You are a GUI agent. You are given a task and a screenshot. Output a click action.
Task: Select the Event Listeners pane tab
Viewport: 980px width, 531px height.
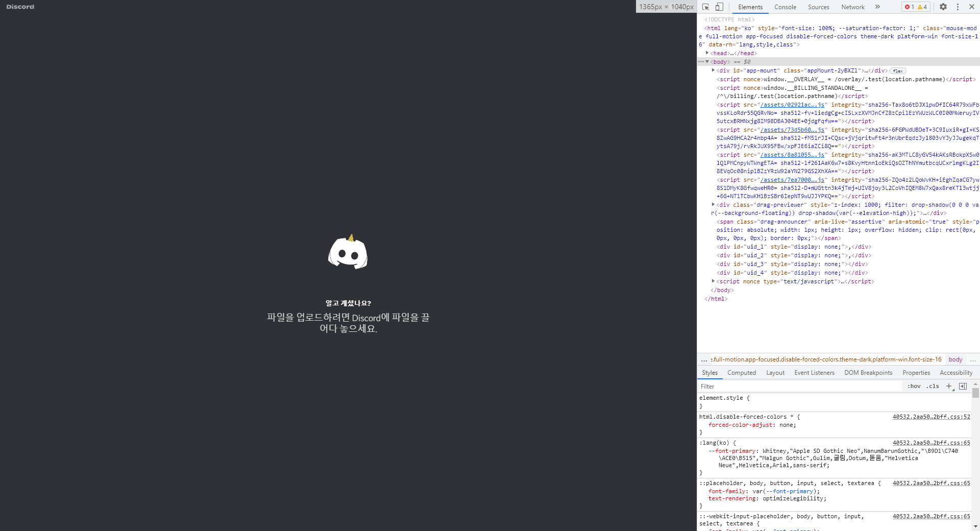(x=814, y=373)
